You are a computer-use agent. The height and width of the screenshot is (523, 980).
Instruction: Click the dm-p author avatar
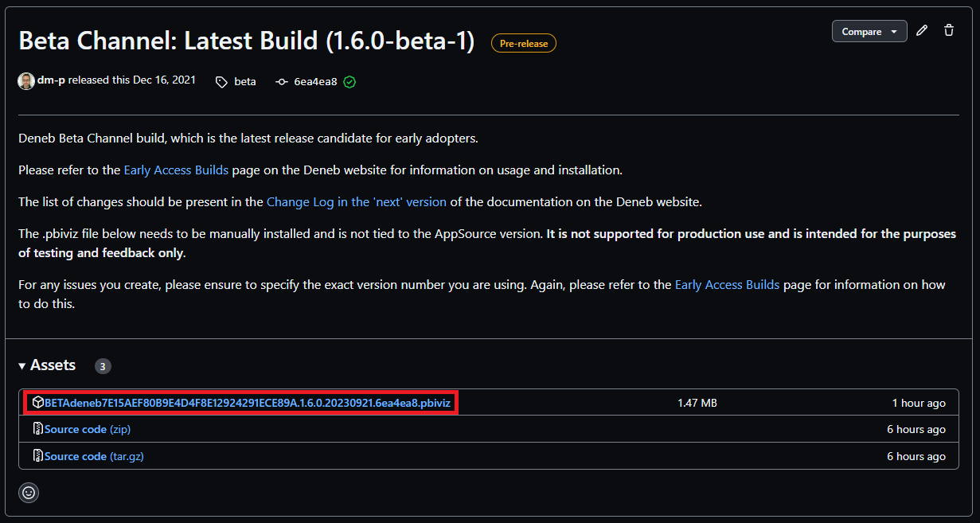(x=26, y=81)
